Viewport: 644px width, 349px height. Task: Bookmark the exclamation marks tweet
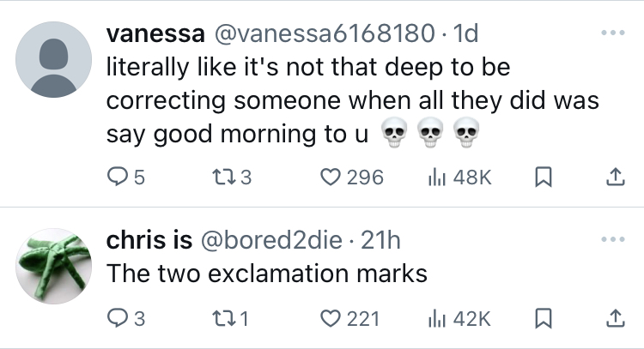(544, 318)
